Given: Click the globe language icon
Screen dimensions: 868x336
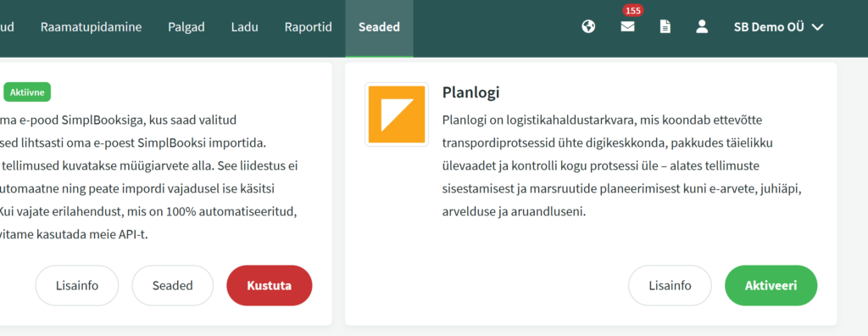Looking at the screenshot, I should (x=588, y=26).
